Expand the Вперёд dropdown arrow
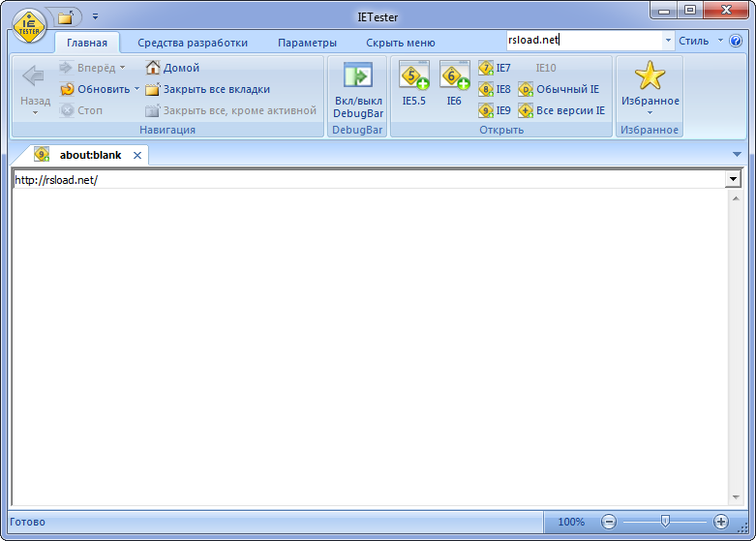Viewport: 756px width, 541px height. click(123, 68)
